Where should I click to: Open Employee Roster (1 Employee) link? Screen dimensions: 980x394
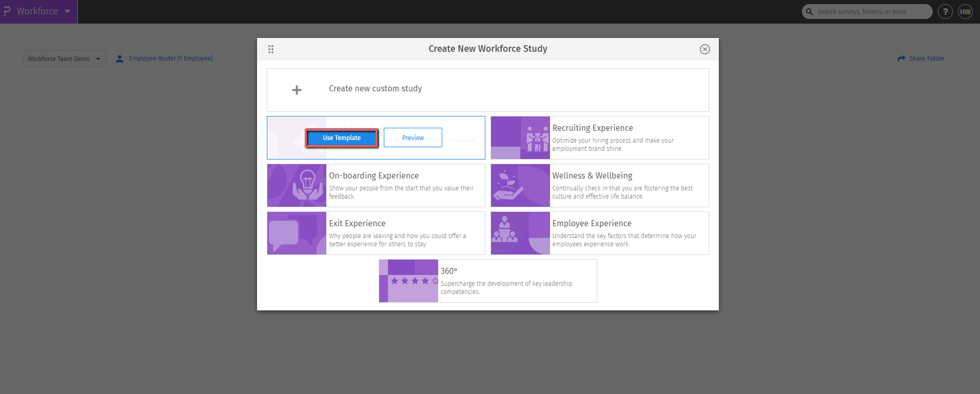coord(171,58)
